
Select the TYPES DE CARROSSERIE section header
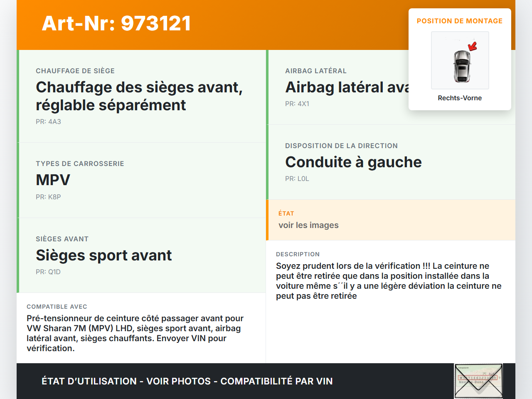[x=80, y=164]
